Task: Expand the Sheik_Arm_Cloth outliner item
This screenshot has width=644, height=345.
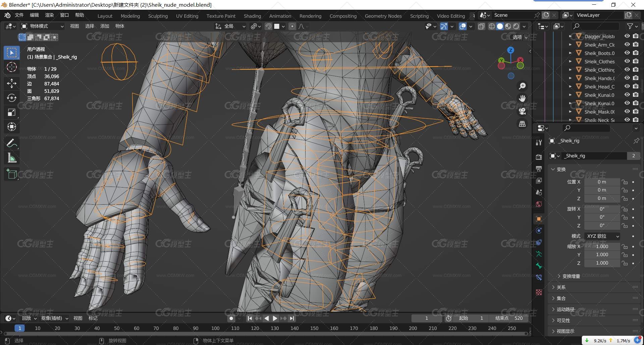Action: (x=570, y=45)
